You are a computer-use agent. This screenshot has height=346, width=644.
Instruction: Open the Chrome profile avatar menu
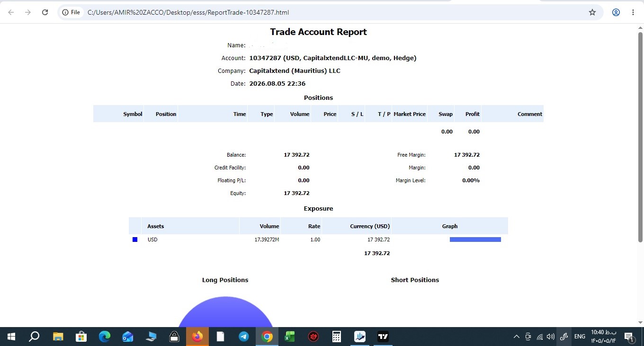pos(616,12)
